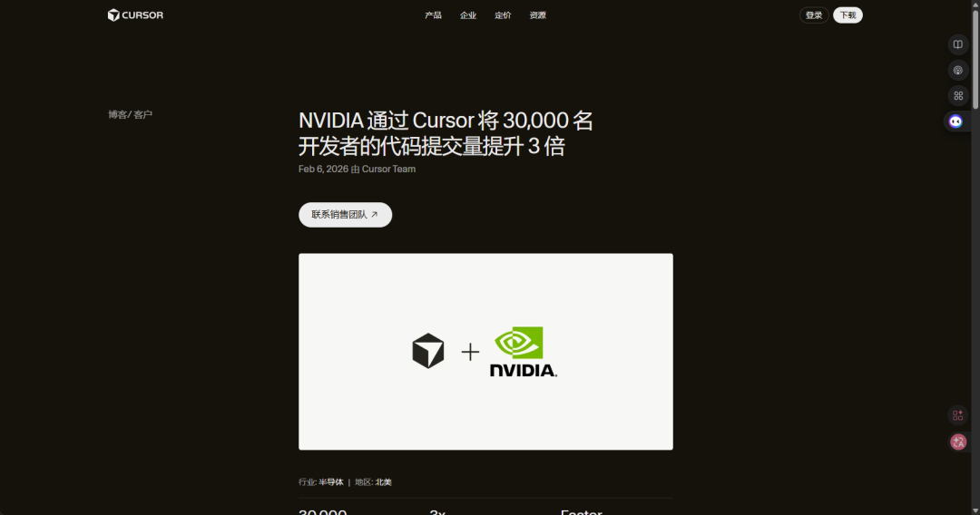
Task: Click the NVIDIA logo in the banner
Action: click(x=524, y=352)
